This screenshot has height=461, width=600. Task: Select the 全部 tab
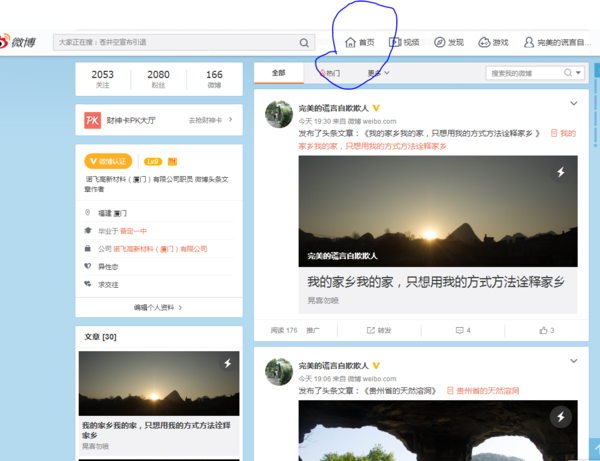[x=278, y=73]
